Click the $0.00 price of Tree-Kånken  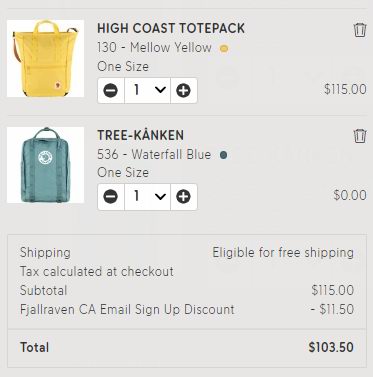pyautogui.click(x=350, y=195)
